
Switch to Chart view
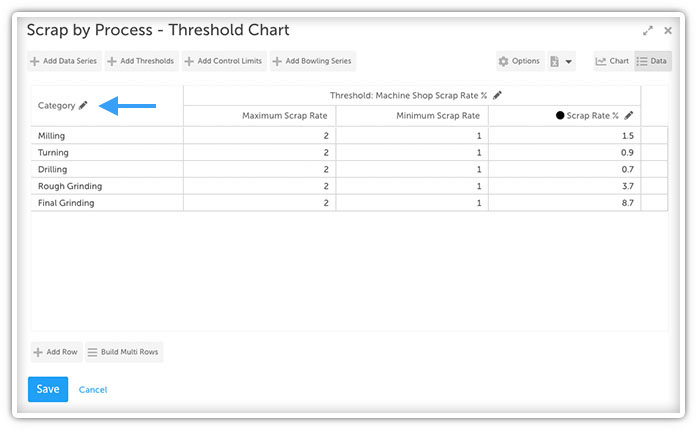[612, 61]
